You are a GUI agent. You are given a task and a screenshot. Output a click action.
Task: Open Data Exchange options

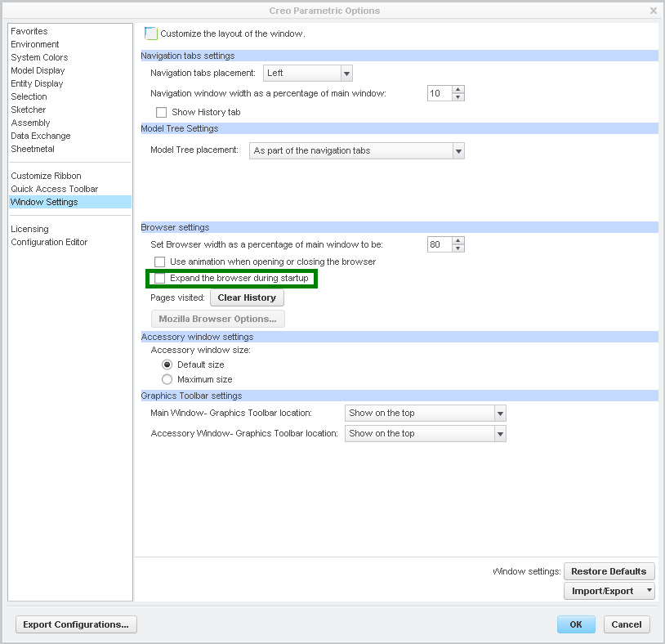coord(41,136)
